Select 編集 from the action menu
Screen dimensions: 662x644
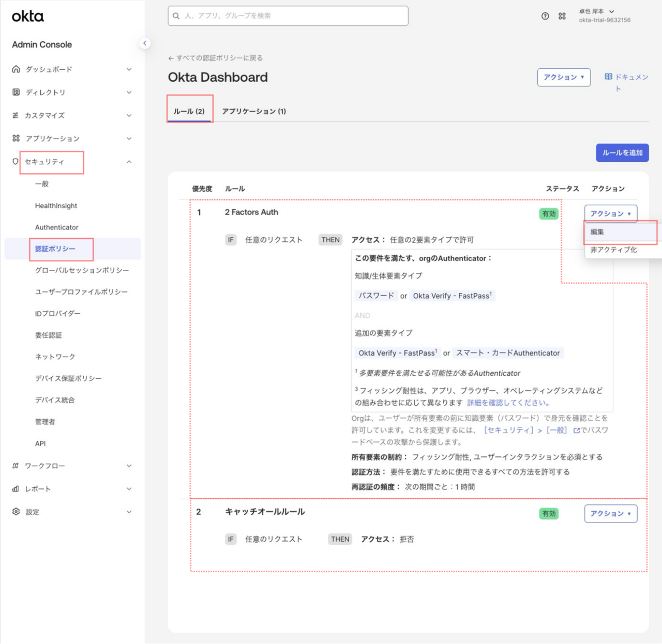(597, 232)
